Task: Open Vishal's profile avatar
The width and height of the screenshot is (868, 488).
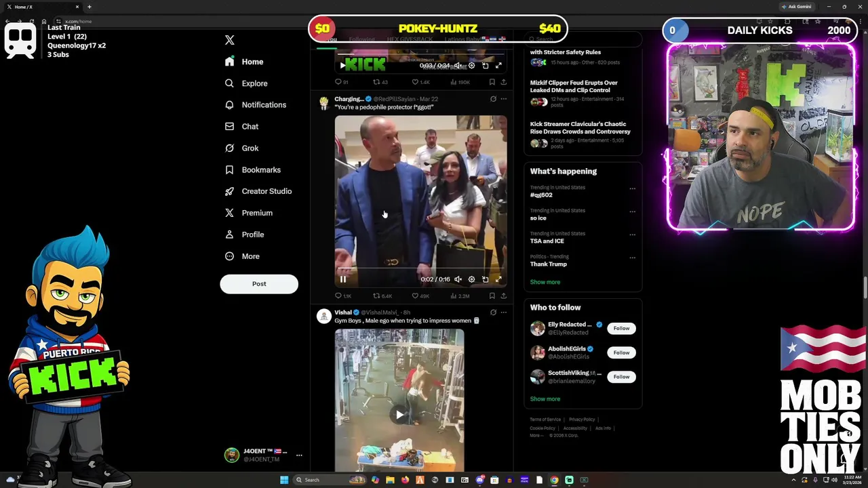Action: click(324, 317)
